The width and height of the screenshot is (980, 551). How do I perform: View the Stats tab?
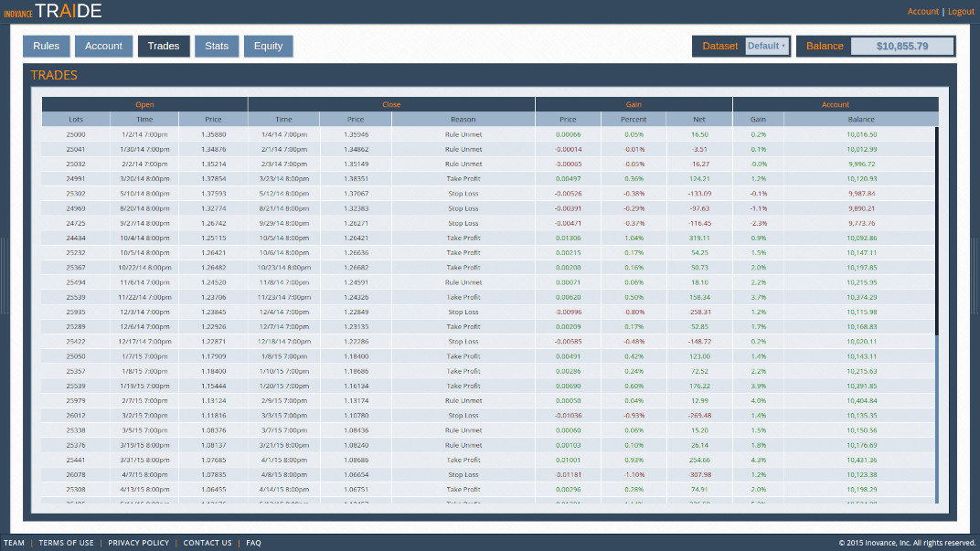click(217, 46)
